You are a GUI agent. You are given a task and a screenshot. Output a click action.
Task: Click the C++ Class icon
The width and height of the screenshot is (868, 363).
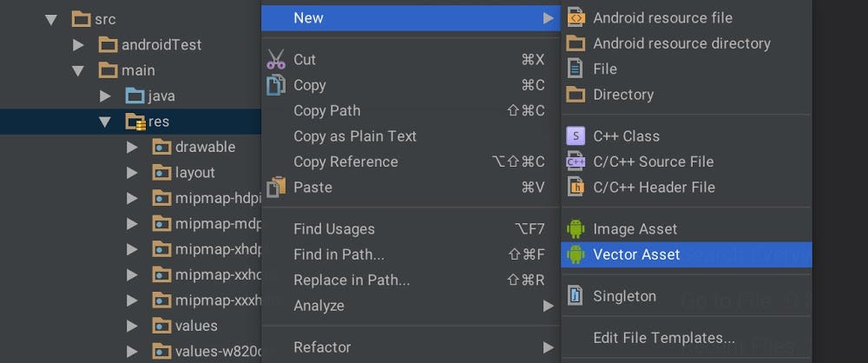click(575, 135)
